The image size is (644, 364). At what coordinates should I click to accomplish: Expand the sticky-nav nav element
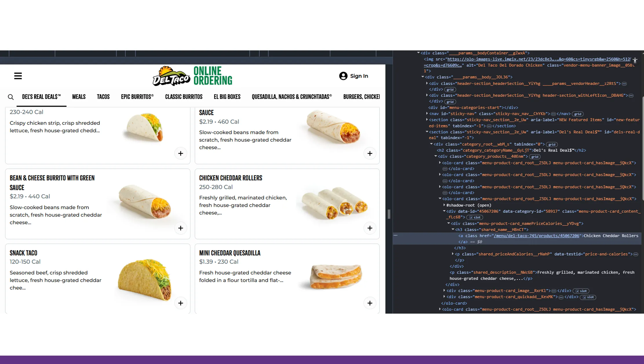pos(427,114)
